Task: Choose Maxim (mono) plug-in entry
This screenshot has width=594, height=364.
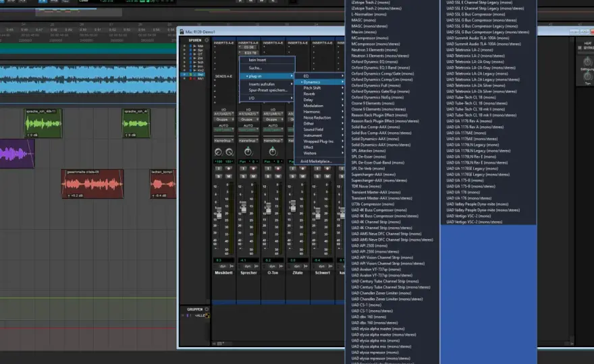Action: 364,32
